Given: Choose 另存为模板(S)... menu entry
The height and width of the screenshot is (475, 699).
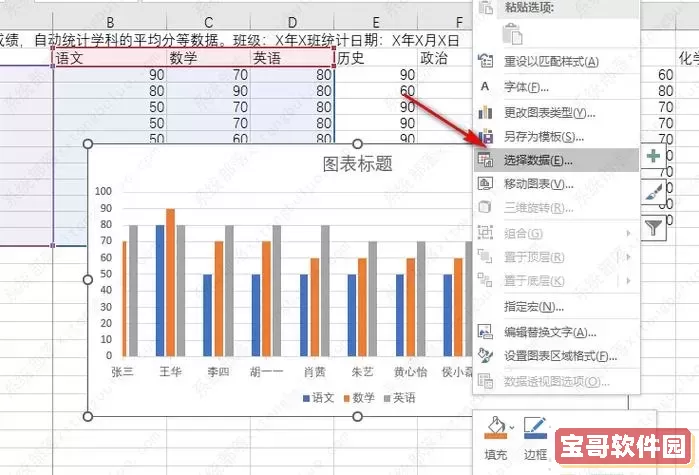Looking at the screenshot, I should click(x=556, y=136).
